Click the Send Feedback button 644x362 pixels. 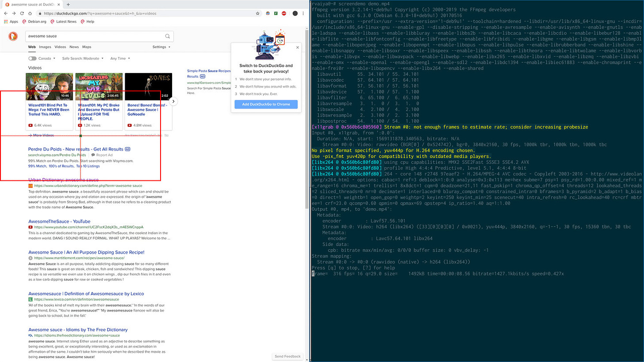tap(287, 356)
